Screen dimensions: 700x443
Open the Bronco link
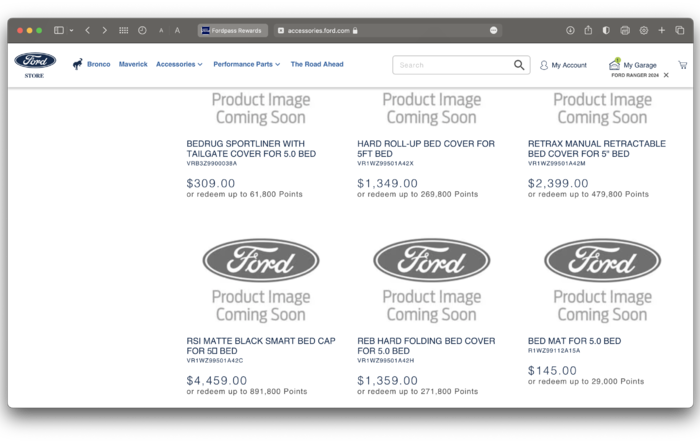(x=99, y=64)
